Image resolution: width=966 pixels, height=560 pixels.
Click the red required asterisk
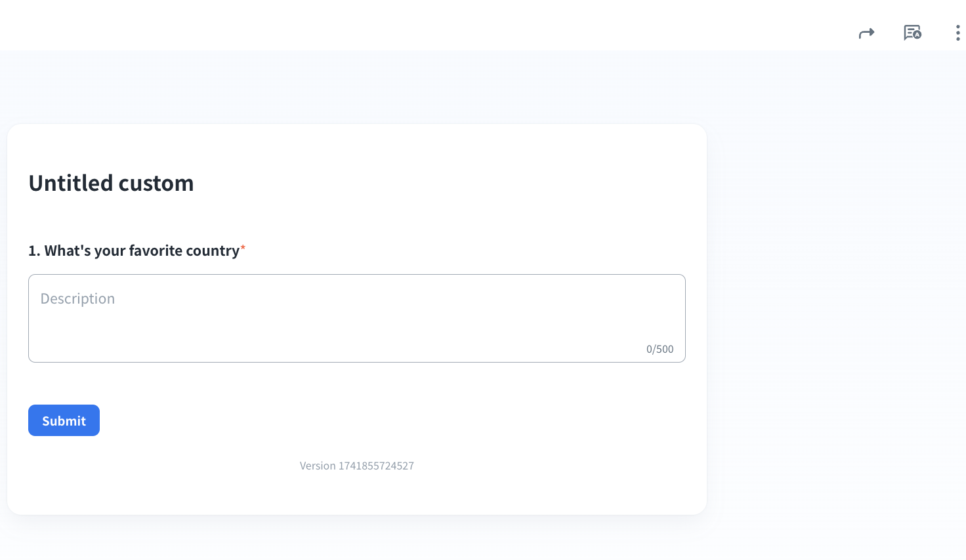point(243,248)
